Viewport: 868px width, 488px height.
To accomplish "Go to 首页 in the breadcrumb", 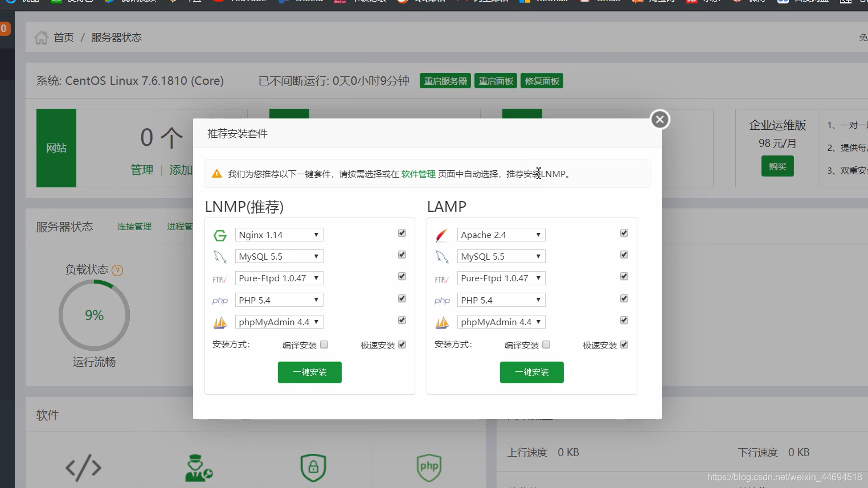I will [x=64, y=38].
